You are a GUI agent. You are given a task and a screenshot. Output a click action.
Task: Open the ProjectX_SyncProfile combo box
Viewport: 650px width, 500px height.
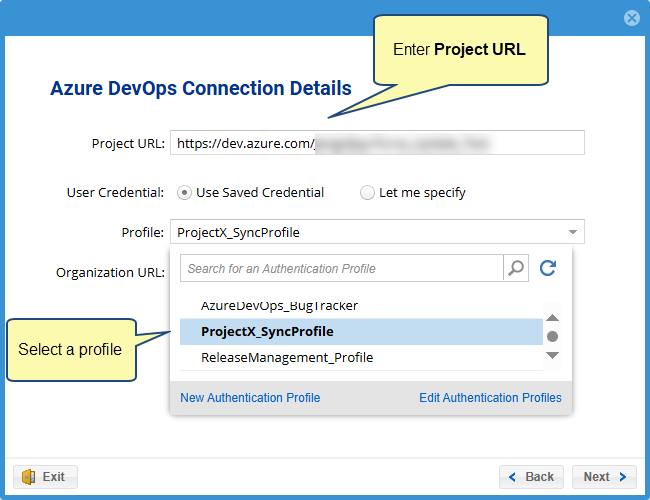[370, 233]
